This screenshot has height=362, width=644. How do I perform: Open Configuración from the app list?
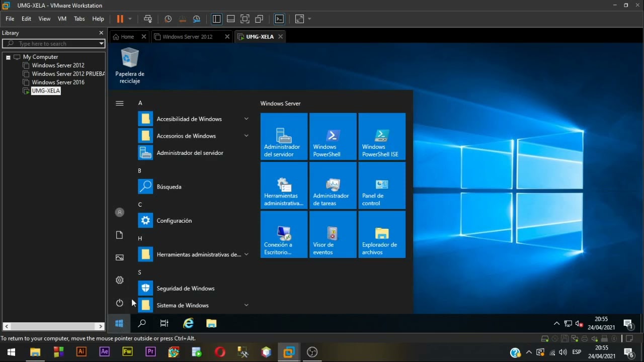click(x=193, y=221)
